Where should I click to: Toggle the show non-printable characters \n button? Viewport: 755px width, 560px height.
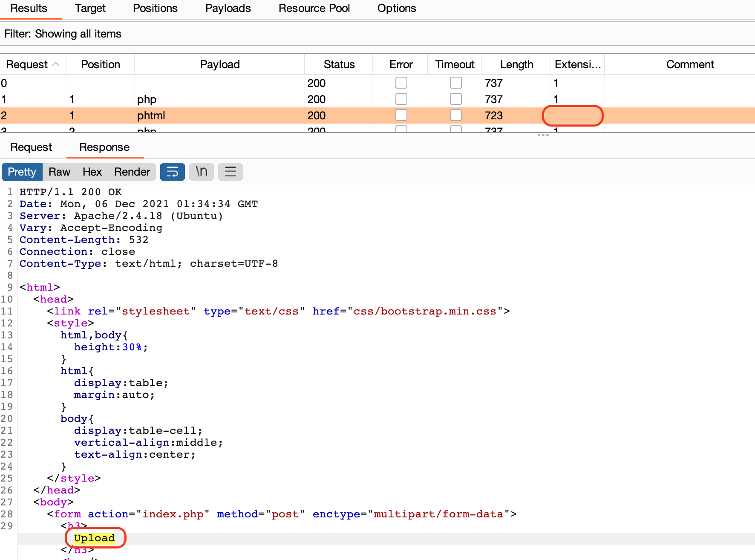[202, 172]
